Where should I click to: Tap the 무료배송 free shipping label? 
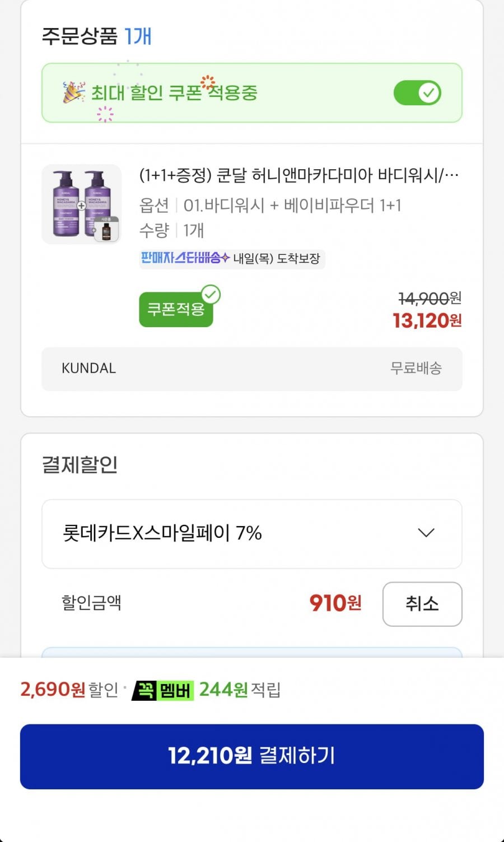click(x=416, y=368)
